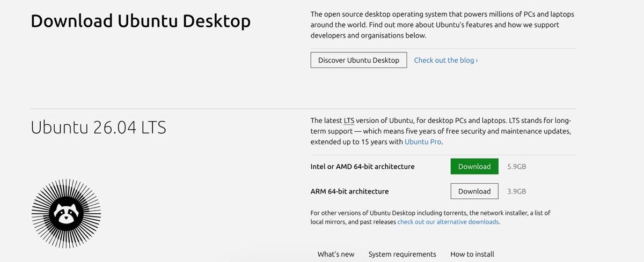Switch to the What's new tab
Image resolution: width=644 pixels, height=262 pixels.
pyautogui.click(x=336, y=254)
